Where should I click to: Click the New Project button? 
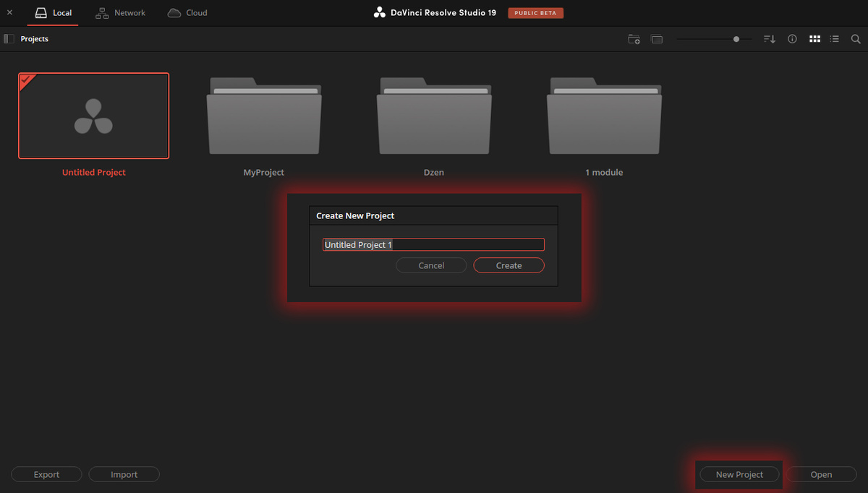coord(739,474)
